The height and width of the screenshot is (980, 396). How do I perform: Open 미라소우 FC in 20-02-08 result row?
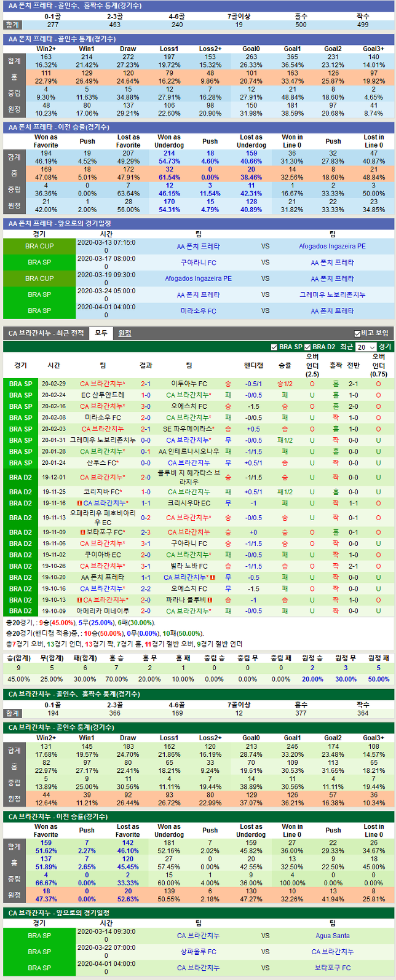103,417
